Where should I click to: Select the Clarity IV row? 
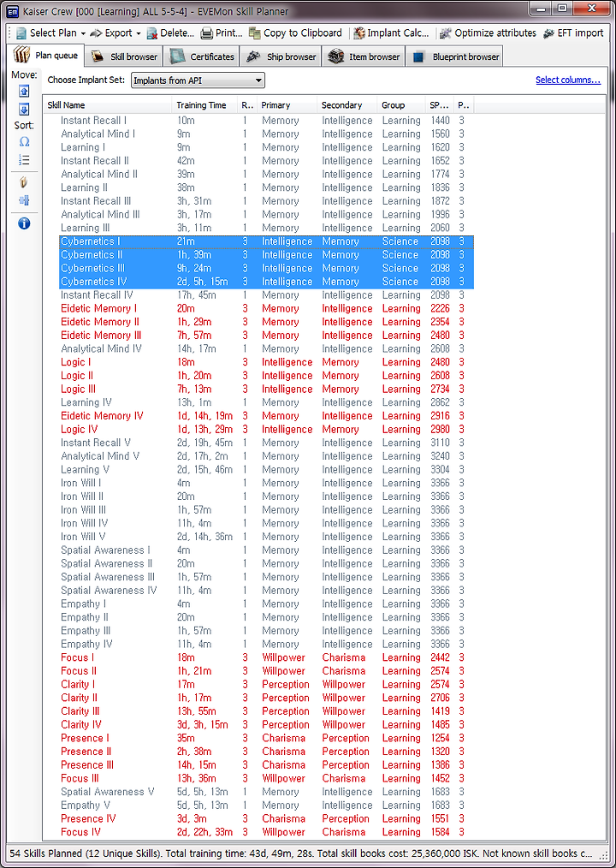pos(266,725)
